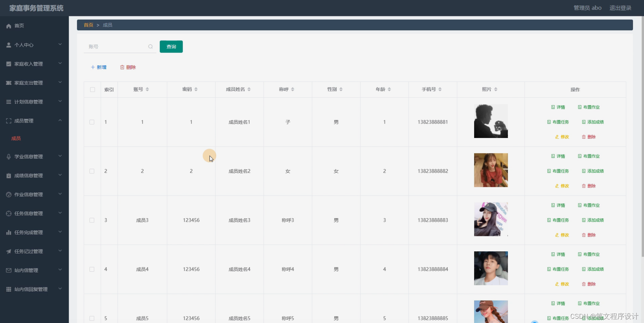
Task: Click the 站内信管理 envelope icon
Action: pyautogui.click(x=9, y=270)
